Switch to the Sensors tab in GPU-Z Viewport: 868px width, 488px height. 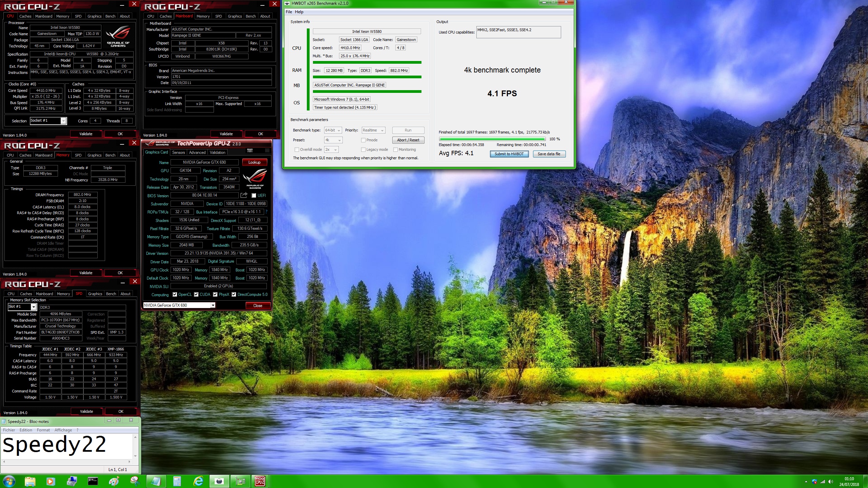tap(178, 152)
